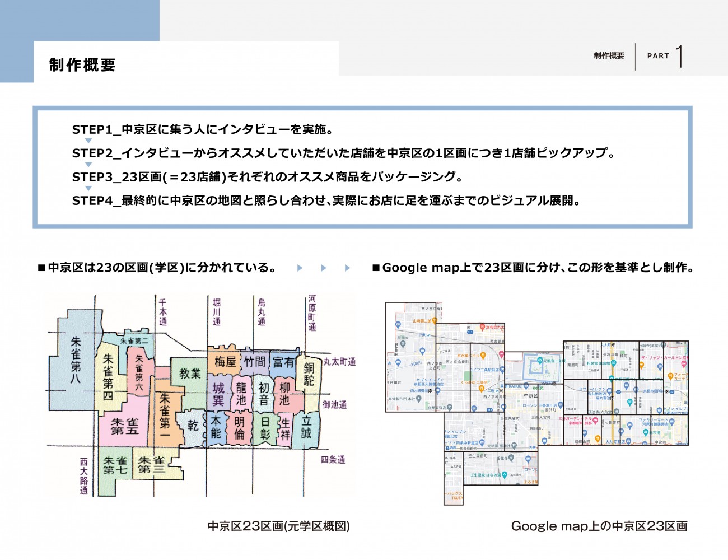Click the 京永葉うらら restaurant pin
The width and height of the screenshot is (728, 560).
483,356
